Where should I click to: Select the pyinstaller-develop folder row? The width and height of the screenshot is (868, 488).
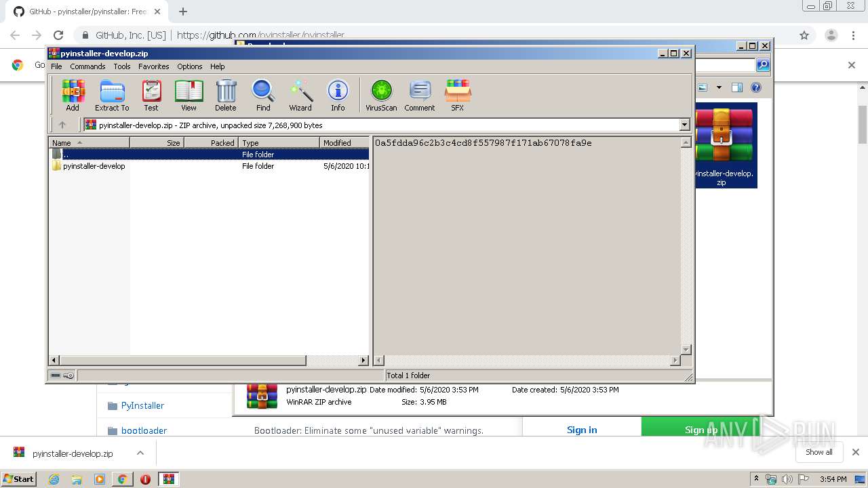pos(209,166)
